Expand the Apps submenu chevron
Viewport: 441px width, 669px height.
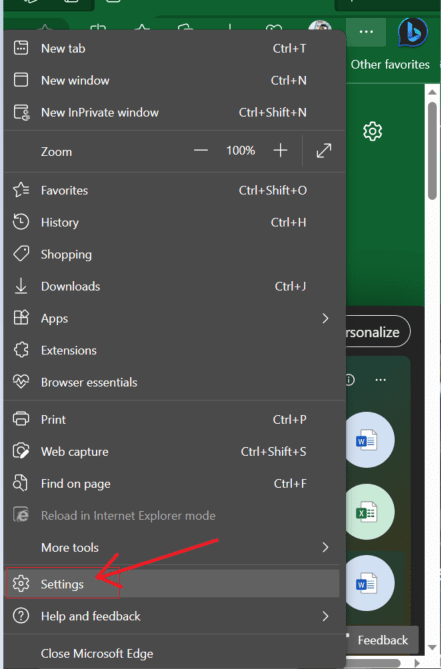coord(325,318)
